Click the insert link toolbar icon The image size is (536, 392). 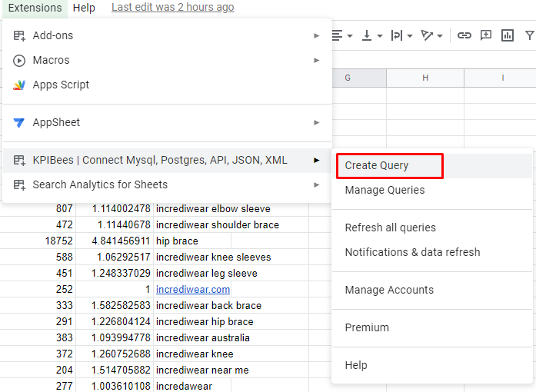tap(464, 35)
